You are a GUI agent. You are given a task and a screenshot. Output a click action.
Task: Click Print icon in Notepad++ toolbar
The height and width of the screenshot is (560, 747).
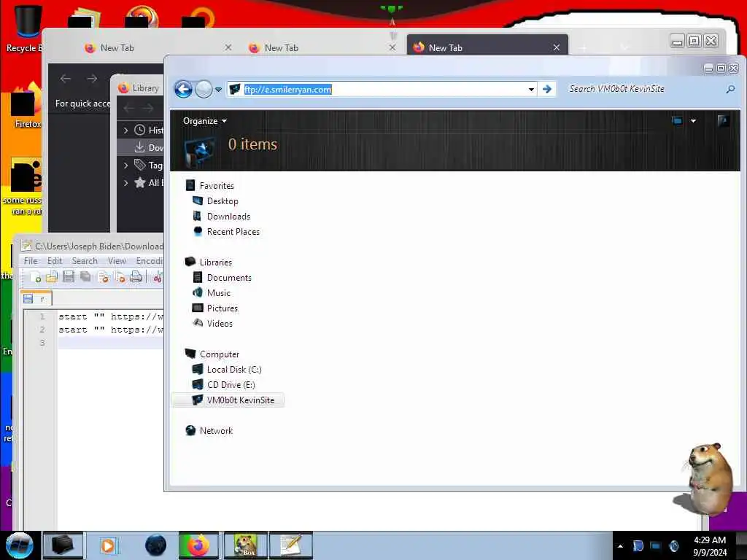click(136, 276)
